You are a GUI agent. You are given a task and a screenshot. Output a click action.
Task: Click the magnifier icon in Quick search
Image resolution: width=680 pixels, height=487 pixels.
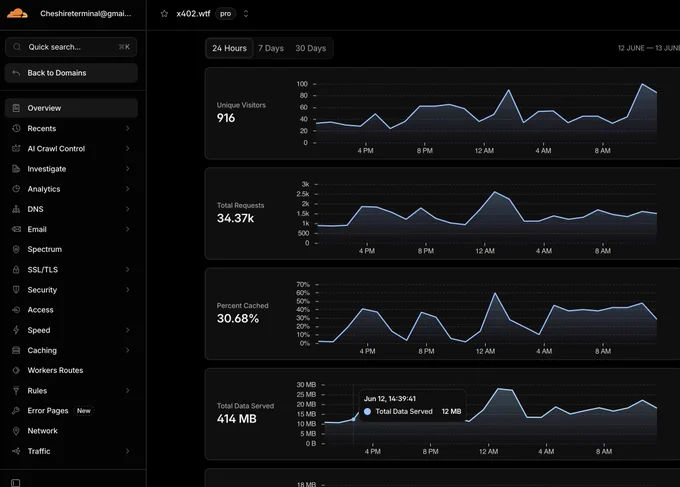pyautogui.click(x=17, y=47)
